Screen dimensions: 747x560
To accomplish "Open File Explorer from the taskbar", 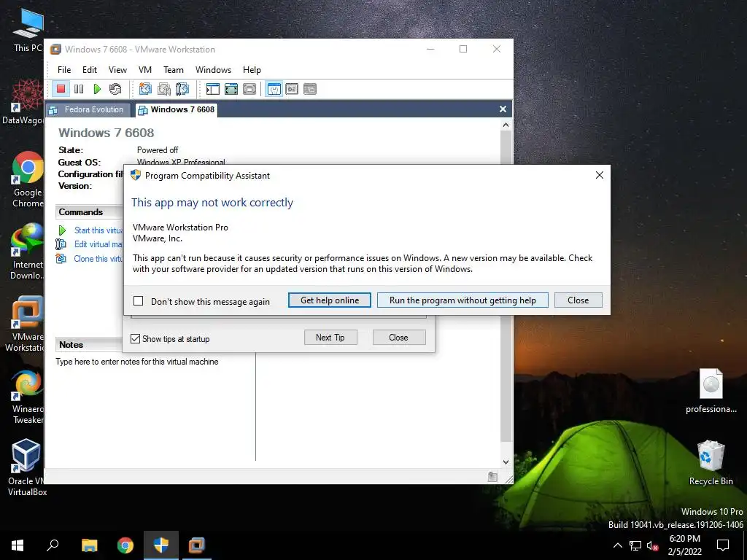I will click(89, 545).
